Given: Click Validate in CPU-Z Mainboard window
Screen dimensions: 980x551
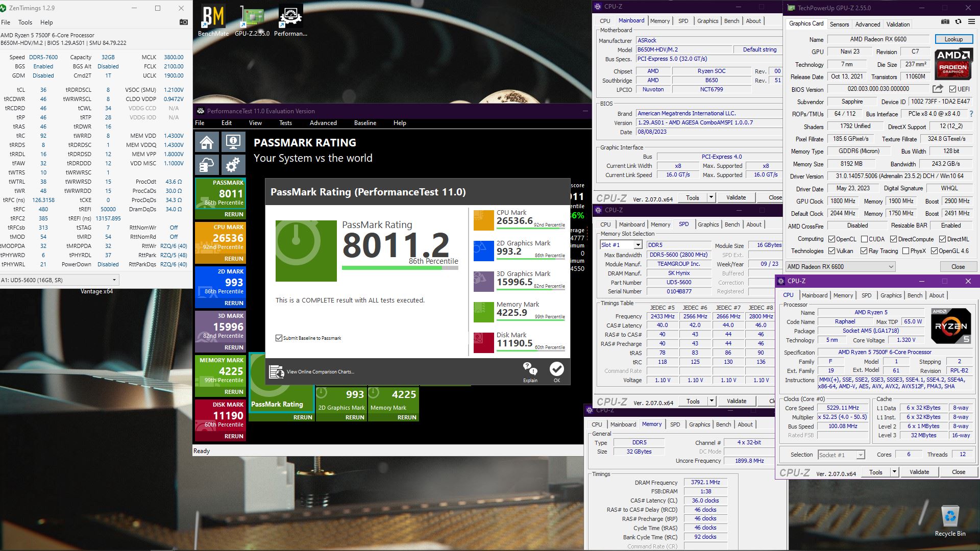Looking at the screenshot, I should coord(736,197).
